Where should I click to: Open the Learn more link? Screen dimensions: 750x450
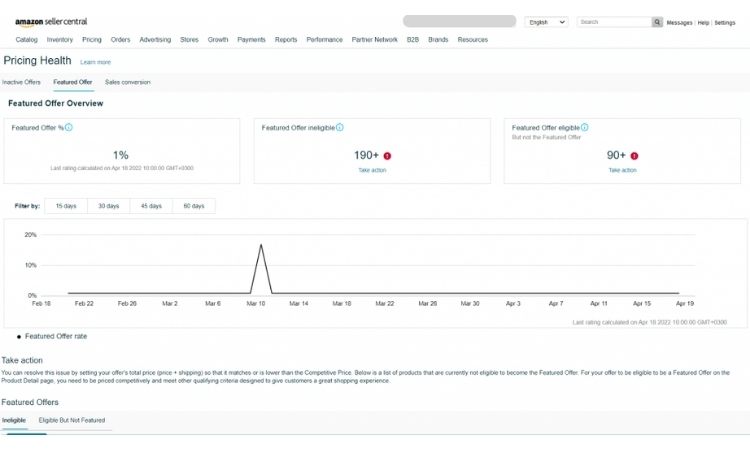click(x=96, y=62)
